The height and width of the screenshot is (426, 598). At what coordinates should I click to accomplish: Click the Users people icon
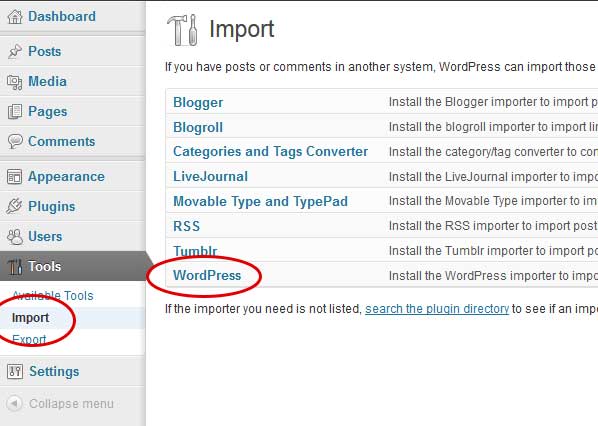tap(15, 236)
